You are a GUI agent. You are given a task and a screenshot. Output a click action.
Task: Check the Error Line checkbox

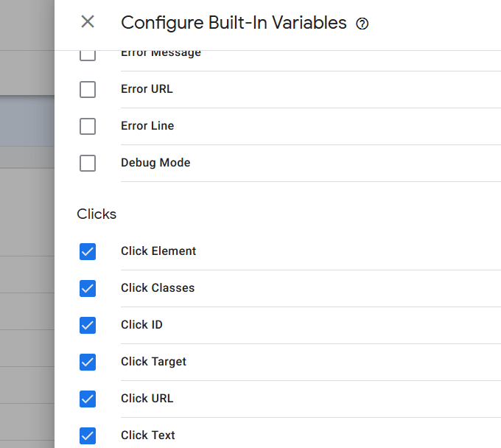tap(88, 126)
